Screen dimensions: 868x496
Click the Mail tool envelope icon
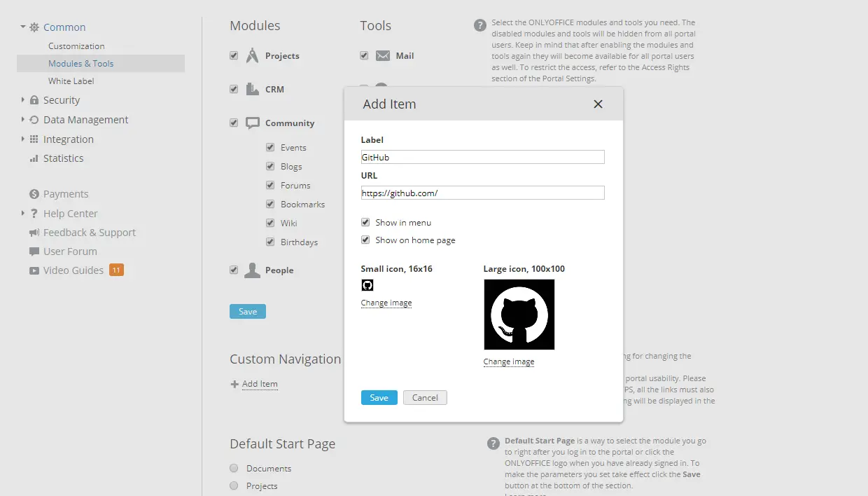382,56
